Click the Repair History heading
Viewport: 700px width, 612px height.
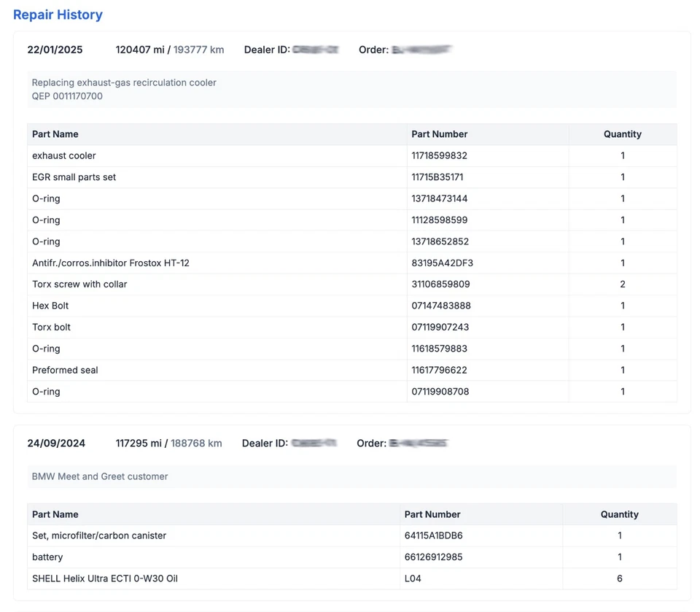[58, 15]
